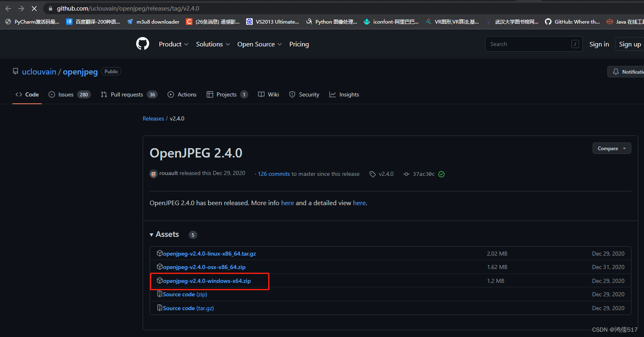Open the VS2013 Ultimate bookmark
644x337 pixels.
[273, 22]
